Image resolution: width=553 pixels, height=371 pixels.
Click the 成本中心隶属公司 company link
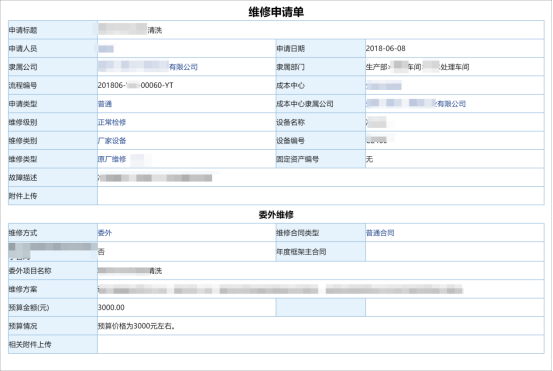pyautogui.click(x=416, y=104)
